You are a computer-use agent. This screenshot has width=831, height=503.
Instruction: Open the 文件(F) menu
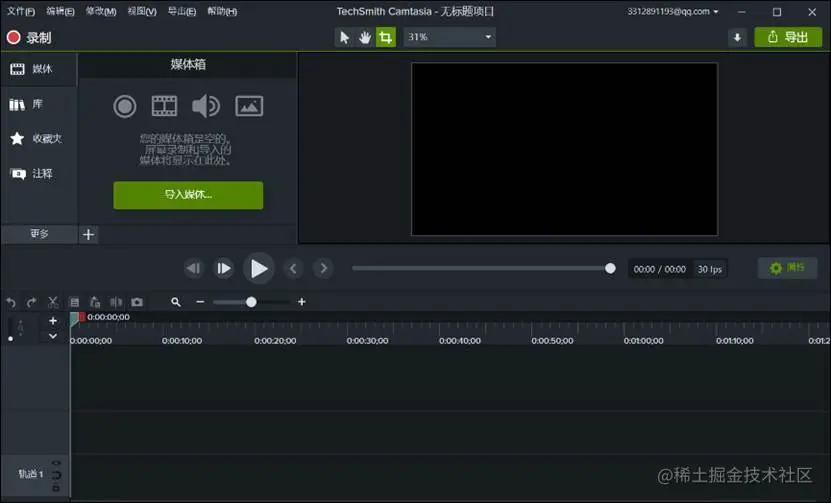point(21,11)
